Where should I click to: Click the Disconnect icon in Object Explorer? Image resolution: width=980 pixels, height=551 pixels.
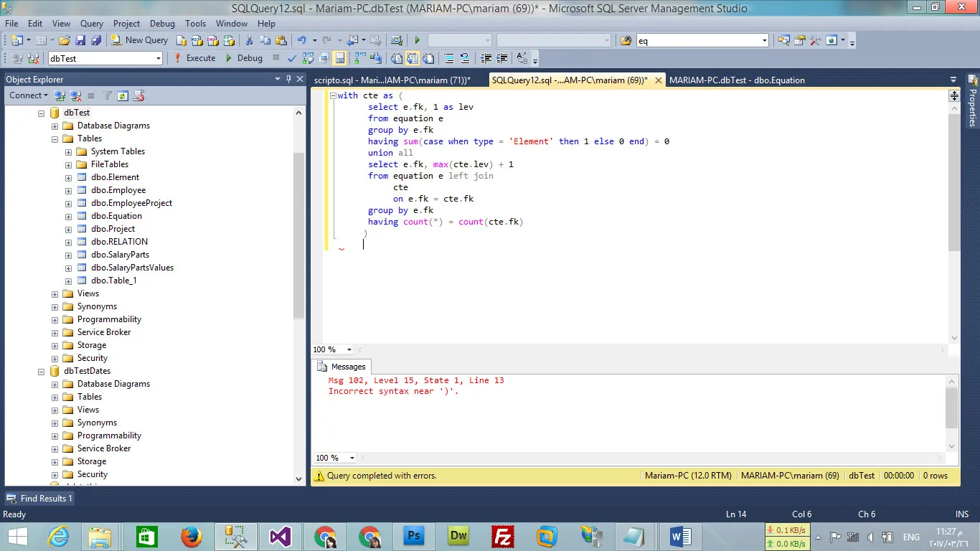75,95
